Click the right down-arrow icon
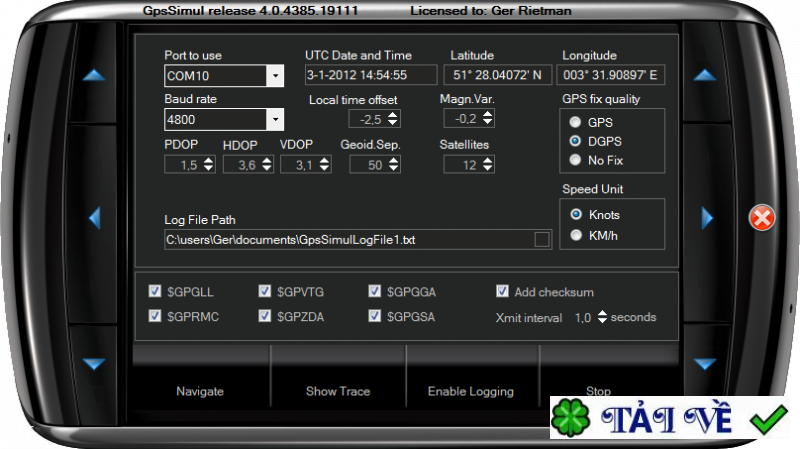Viewport: 800px width, 449px height. (x=705, y=364)
